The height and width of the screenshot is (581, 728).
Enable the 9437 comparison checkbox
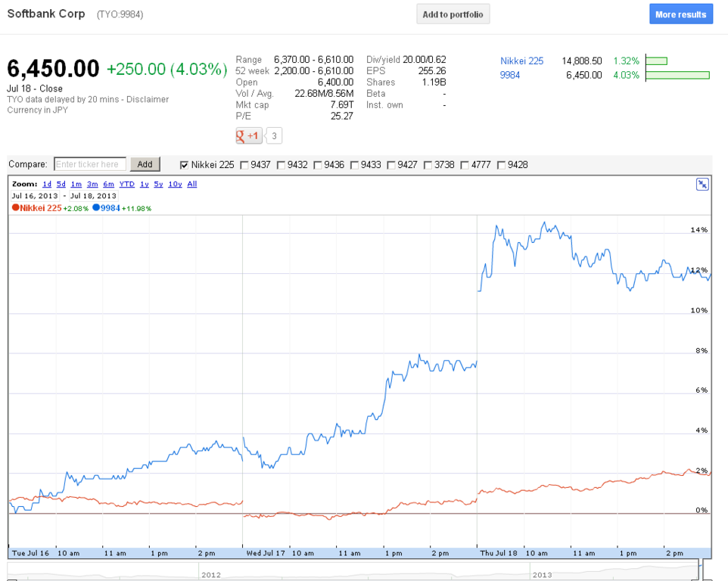244,165
